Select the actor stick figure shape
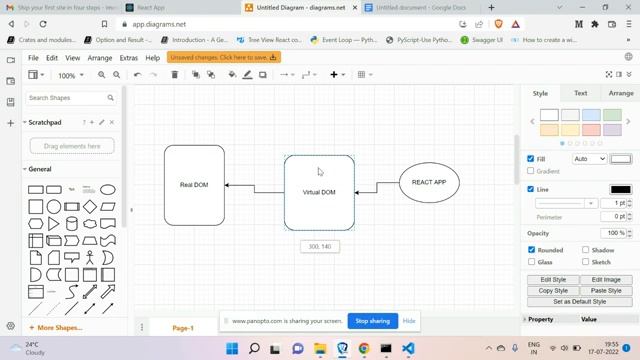640x360 pixels. click(x=90, y=258)
